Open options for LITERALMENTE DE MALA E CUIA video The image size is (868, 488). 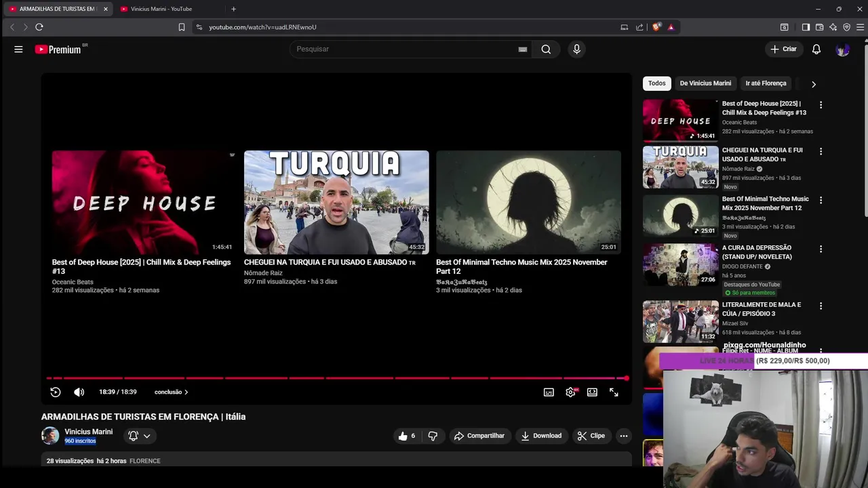click(x=821, y=306)
